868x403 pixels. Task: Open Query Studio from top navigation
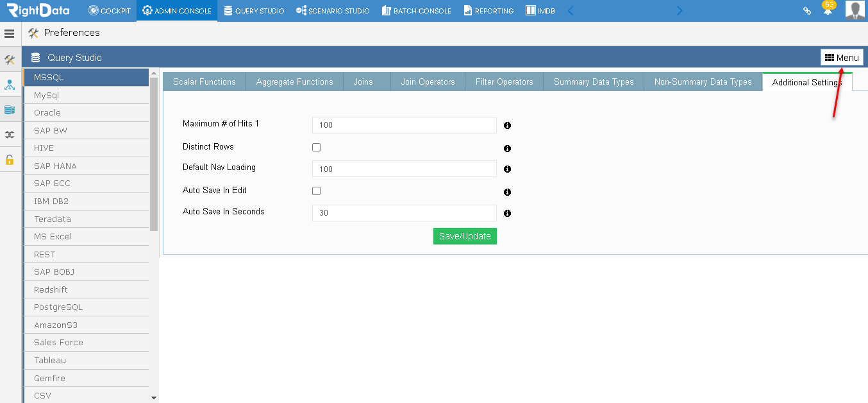(254, 11)
